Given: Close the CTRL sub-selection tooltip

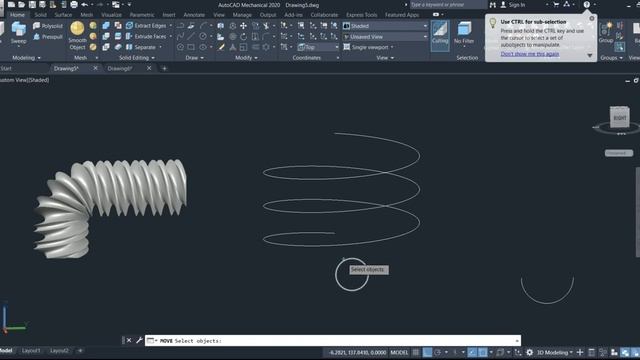Looking at the screenshot, I should [591, 19].
